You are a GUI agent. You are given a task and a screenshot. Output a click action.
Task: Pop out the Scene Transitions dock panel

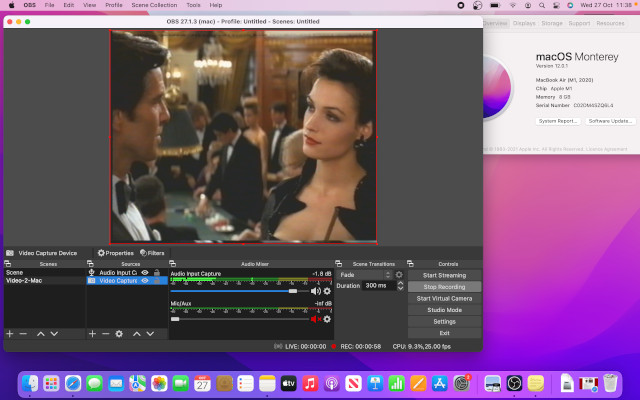pos(338,264)
